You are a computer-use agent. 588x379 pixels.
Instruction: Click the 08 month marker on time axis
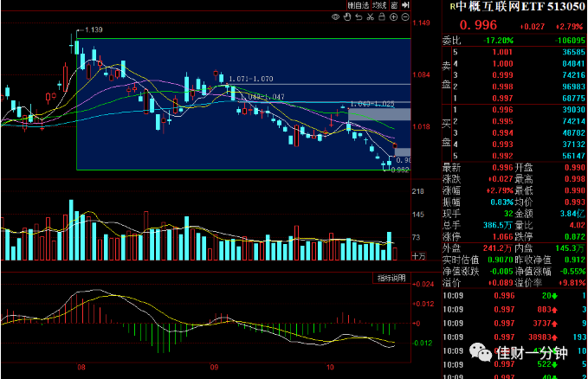81,368
